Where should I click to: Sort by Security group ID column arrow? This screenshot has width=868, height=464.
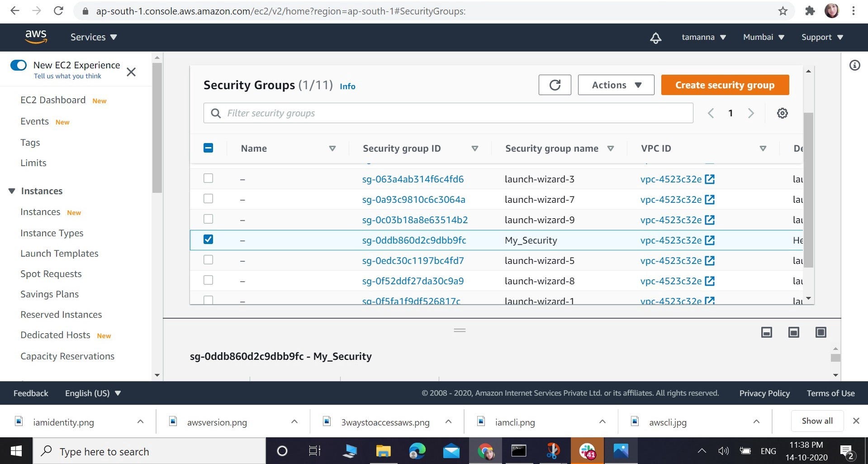pos(475,148)
